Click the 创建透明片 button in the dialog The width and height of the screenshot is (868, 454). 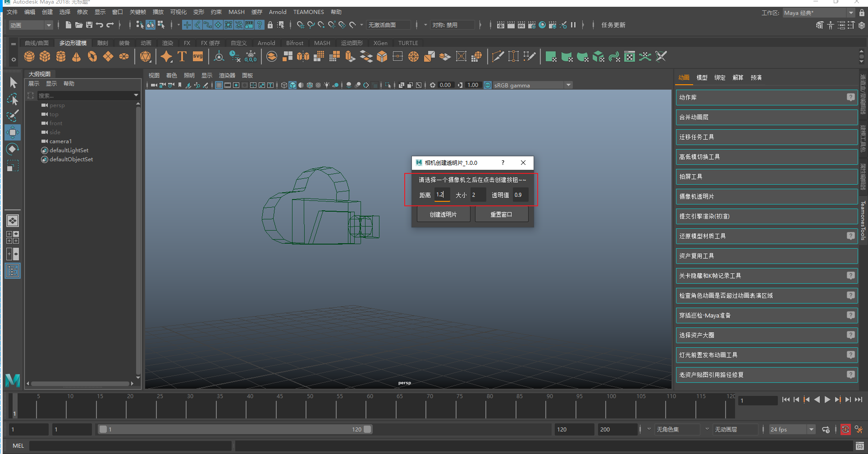(443, 214)
